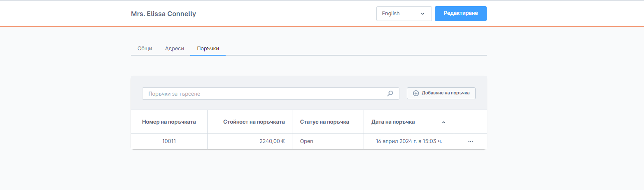Sort by the Номер на поръчката column header
This screenshot has width=644, height=190.
point(169,122)
